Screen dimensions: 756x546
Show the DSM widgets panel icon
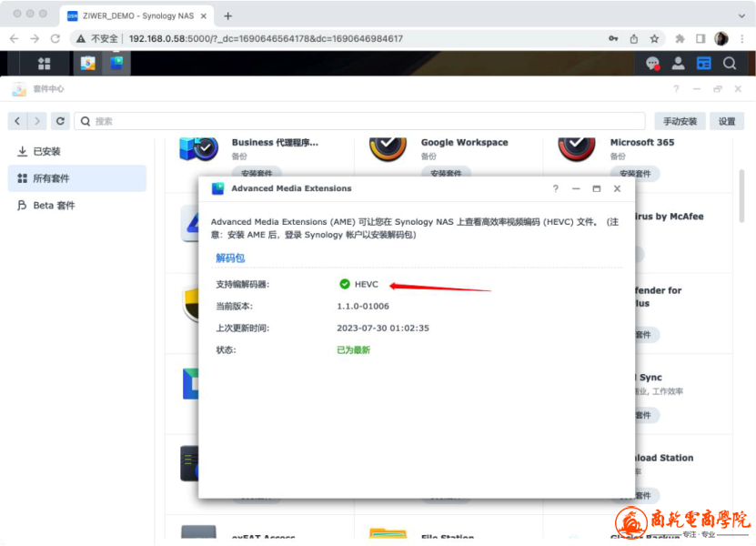704,63
